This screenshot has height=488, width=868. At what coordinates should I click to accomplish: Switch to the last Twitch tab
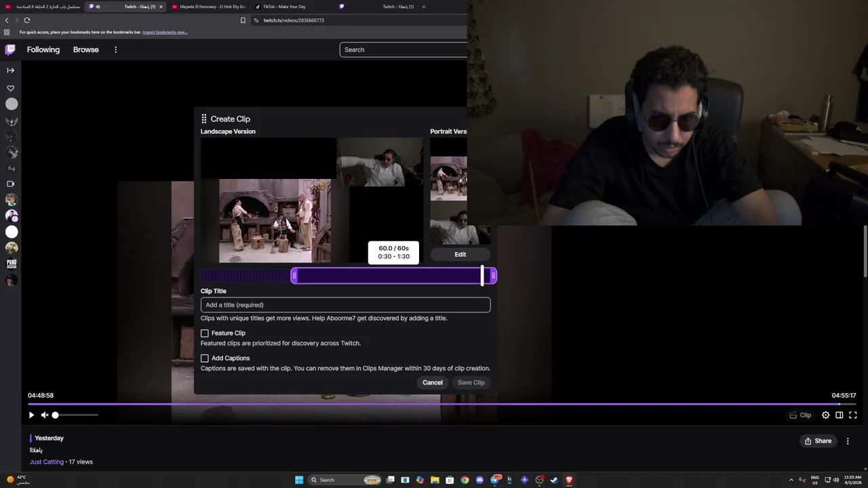click(376, 7)
